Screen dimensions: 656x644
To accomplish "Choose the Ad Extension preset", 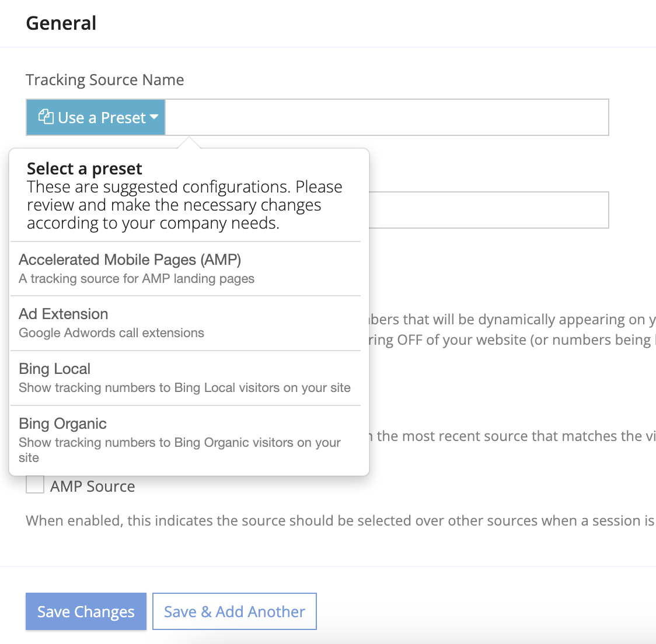I will point(64,314).
